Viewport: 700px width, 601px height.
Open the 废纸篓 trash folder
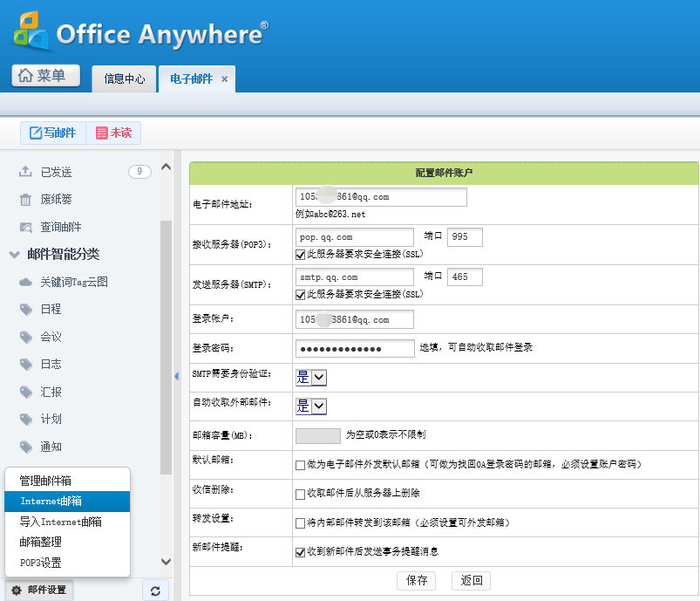point(56,200)
